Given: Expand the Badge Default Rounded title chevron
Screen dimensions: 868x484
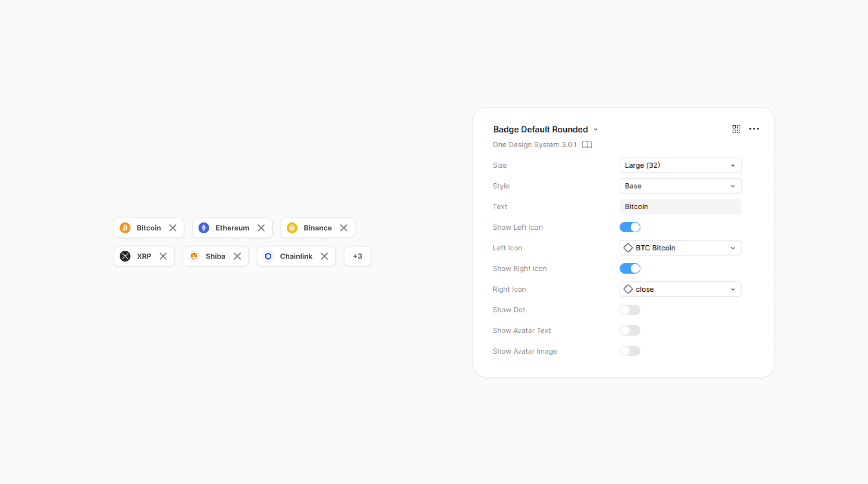Looking at the screenshot, I should click(595, 129).
